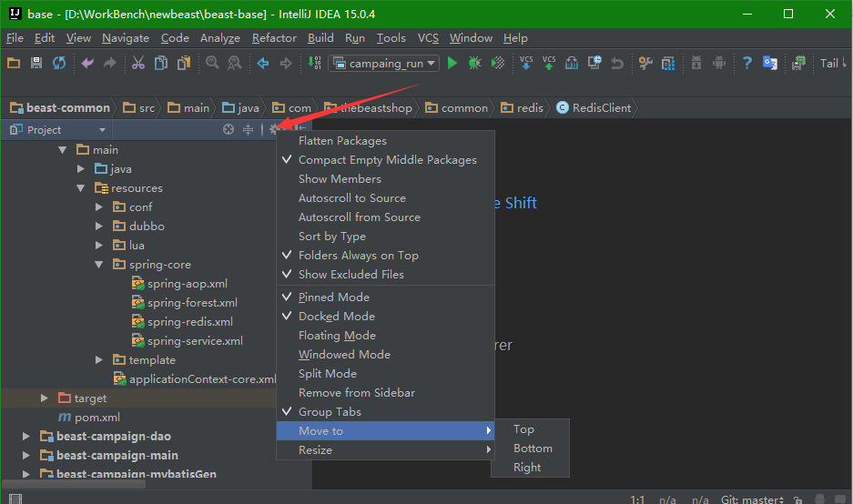
Task: Collapse the spring-core folder
Action: click(x=99, y=265)
